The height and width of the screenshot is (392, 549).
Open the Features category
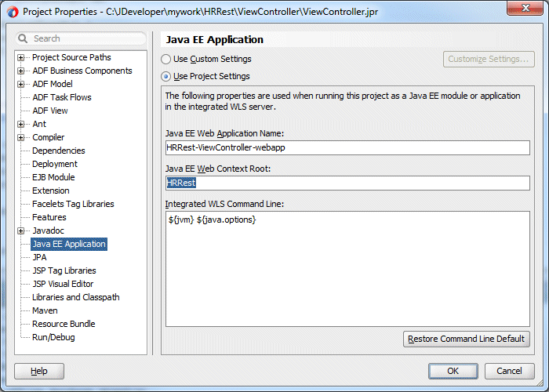coord(49,217)
